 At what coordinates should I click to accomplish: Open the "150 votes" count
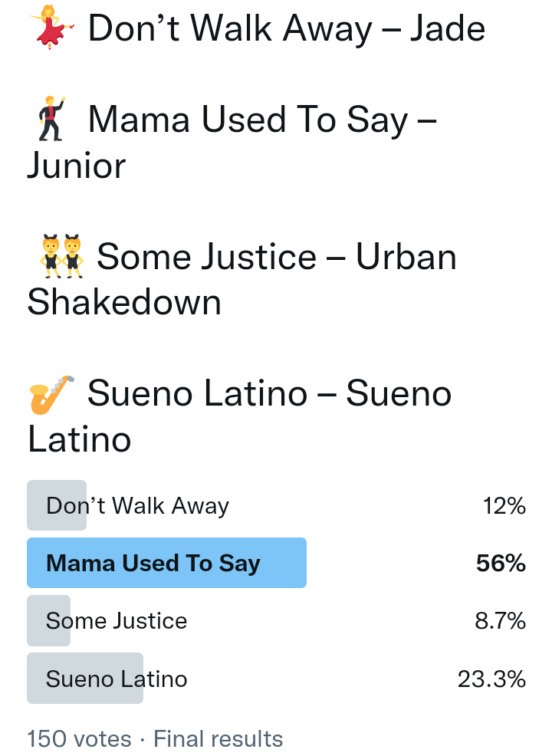[79, 739]
